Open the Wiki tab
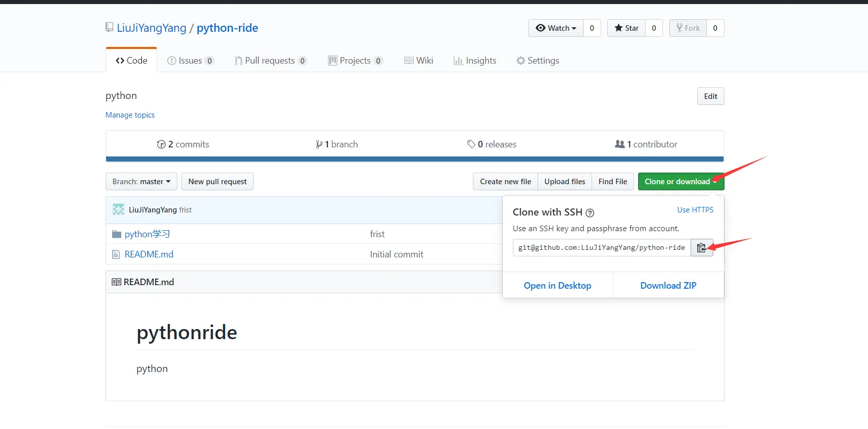 click(419, 61)
